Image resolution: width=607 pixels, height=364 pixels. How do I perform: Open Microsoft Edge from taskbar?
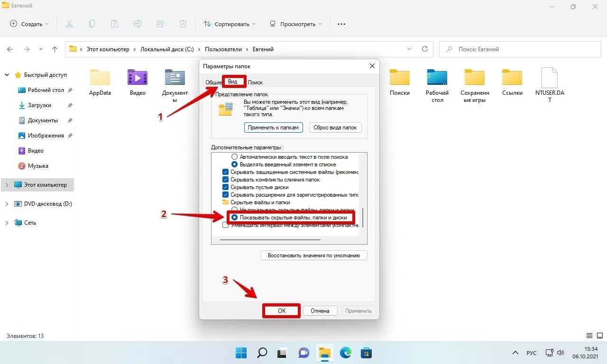pyautogui.click(x=345, y=353)
